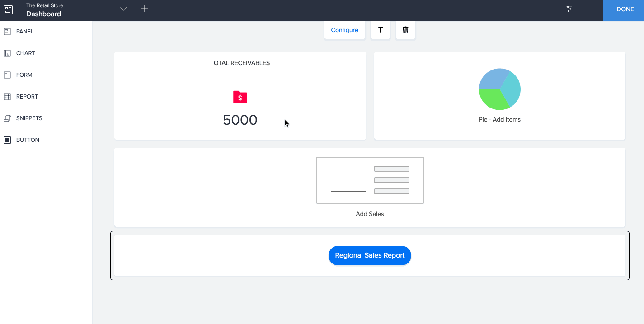Delete the selected element with trash icon
The width and height of the screenshot is (644, 324).
(x=405, y=30)
